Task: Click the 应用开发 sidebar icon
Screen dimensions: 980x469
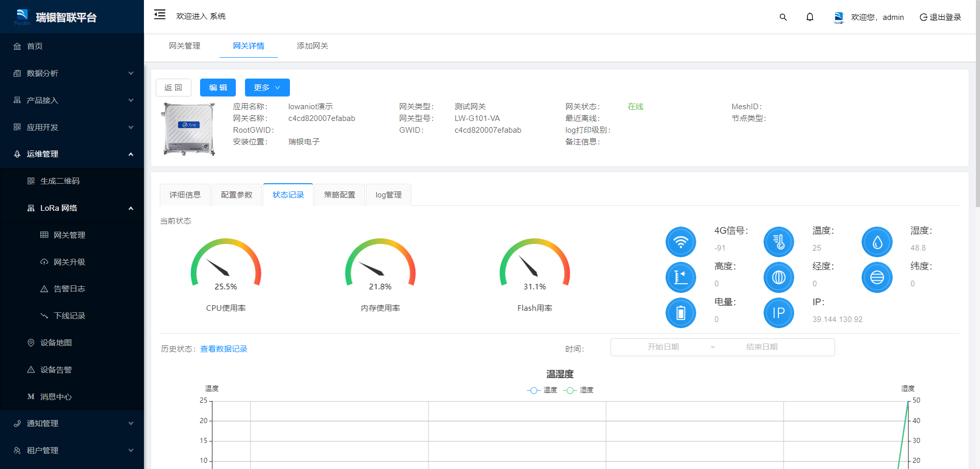Action: point(17,127)
